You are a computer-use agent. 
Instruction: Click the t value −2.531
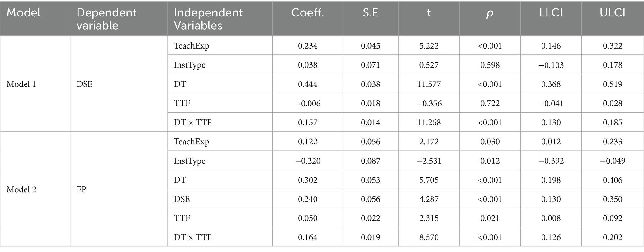(429, 161)
